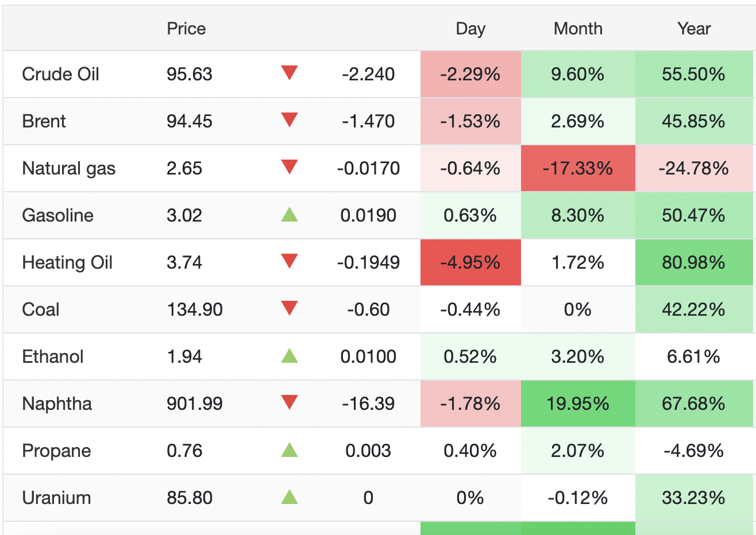Click the red -17.33% Natural gas cell

578,168
